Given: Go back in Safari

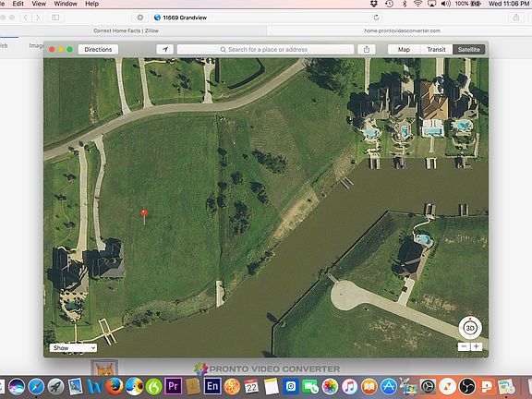Looking at the screenshot, I should pos(26,18).
